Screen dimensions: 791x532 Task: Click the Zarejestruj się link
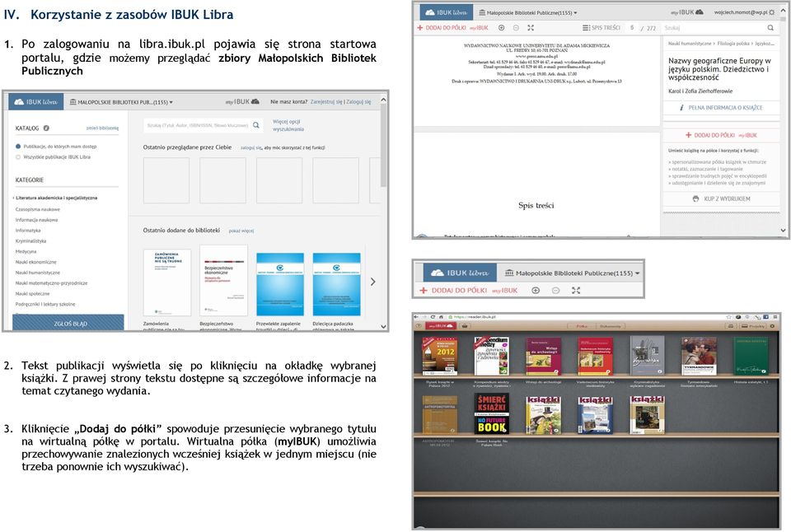(x=326, y=102)
